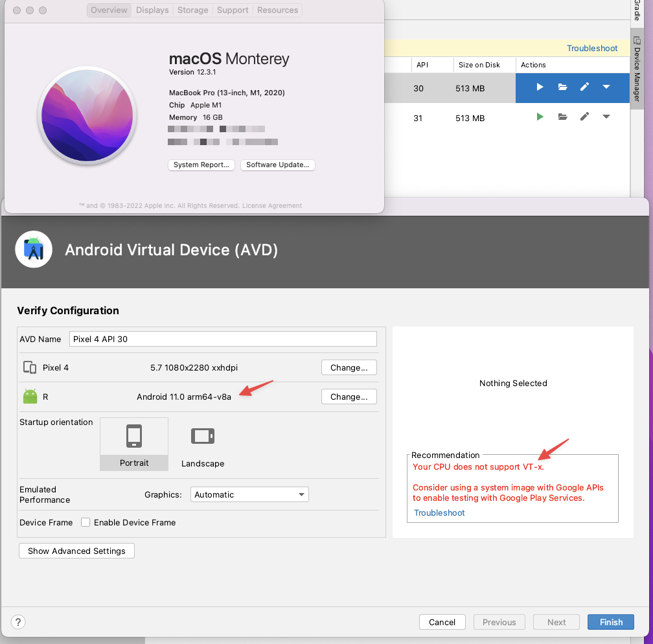Click the green Android R system image icon
Viewport: 653px width, 644px height.
click(x=30, y=396)
